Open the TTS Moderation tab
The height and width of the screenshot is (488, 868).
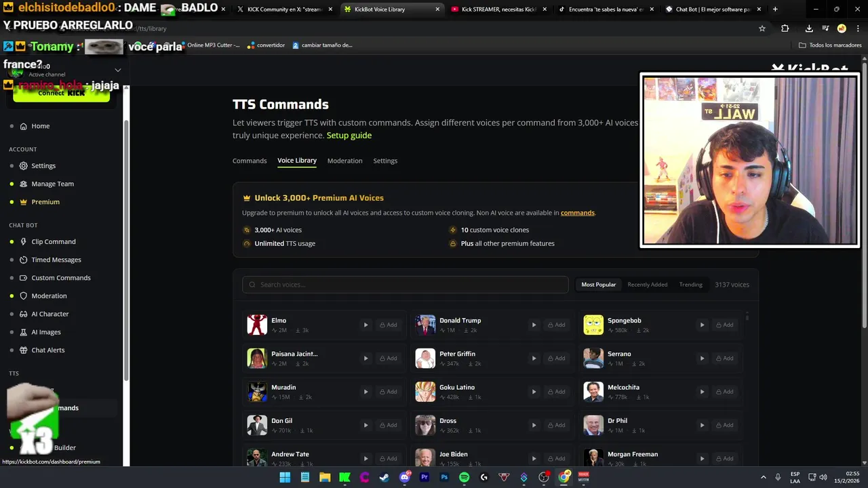[344, 161]
